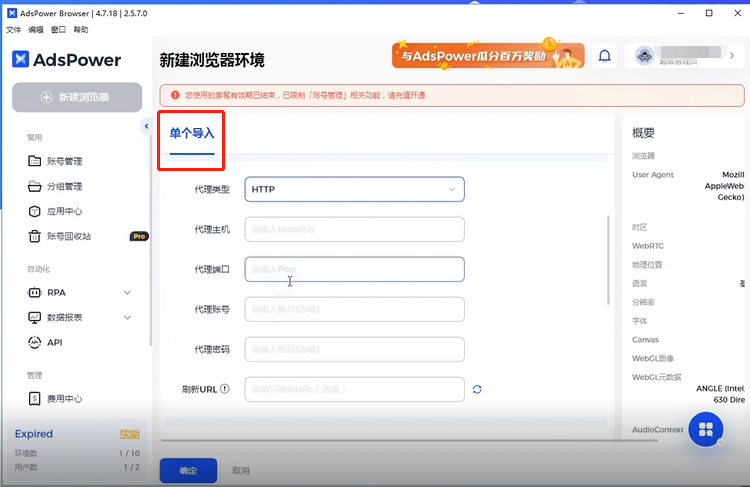Click the 新建浏览器 button
The image size is (750, 487).
[x=77, y=97]
